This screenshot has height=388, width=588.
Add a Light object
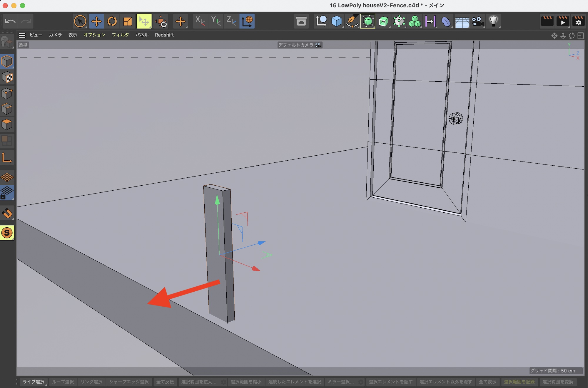point(493,21)
